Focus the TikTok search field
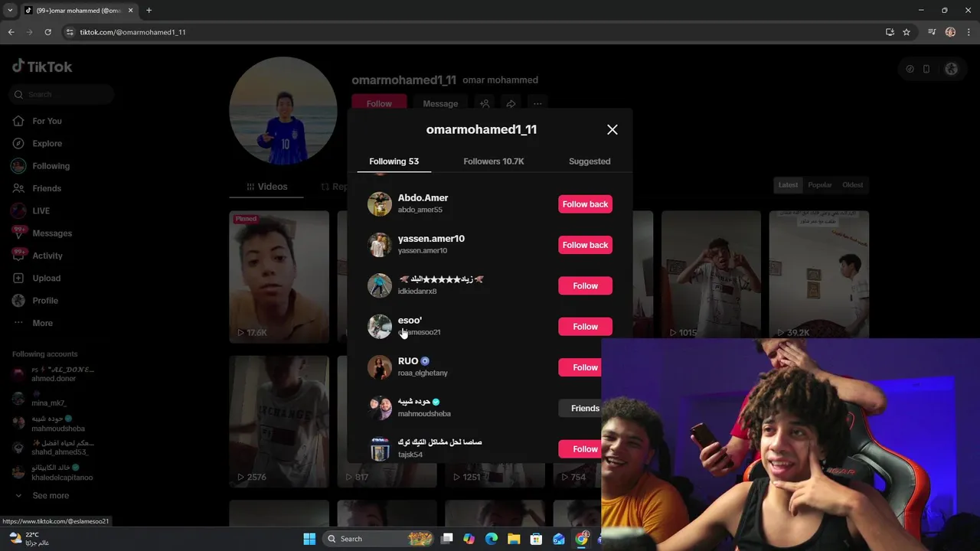The height and width of the screenshot is (551, 980). [x=61, y=94]
